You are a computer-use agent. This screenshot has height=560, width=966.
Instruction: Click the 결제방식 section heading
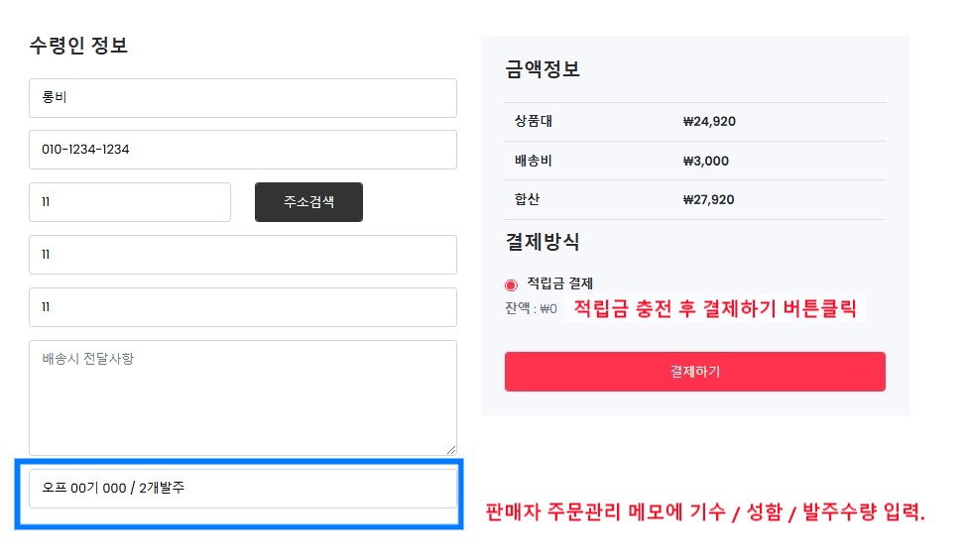542,242
